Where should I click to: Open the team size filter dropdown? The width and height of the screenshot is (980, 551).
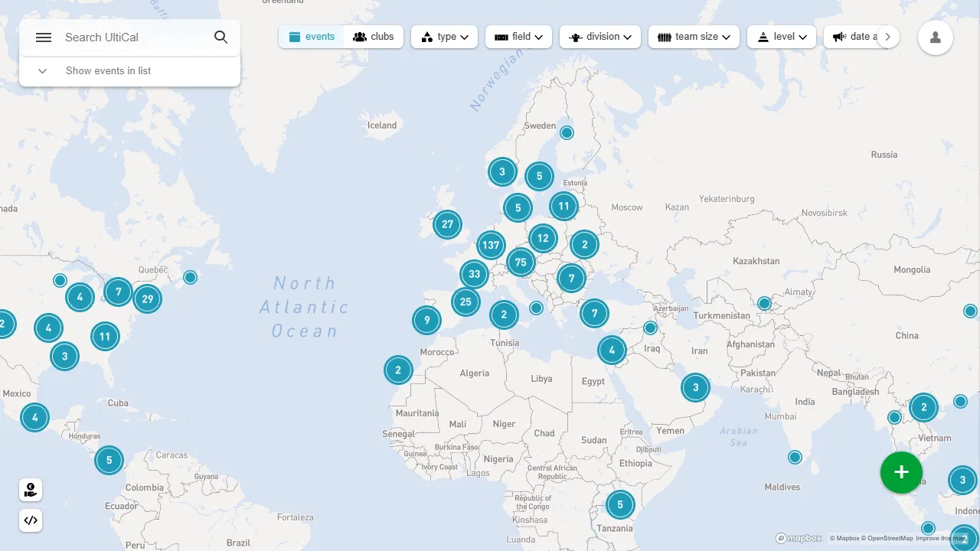click(694, 37)
